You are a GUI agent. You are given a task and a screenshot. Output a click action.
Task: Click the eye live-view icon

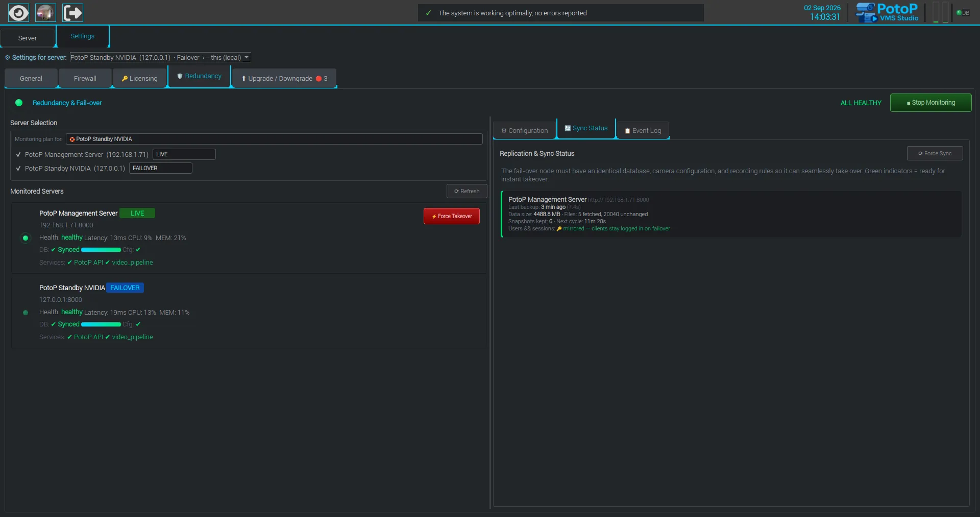[x=18, y=13]
